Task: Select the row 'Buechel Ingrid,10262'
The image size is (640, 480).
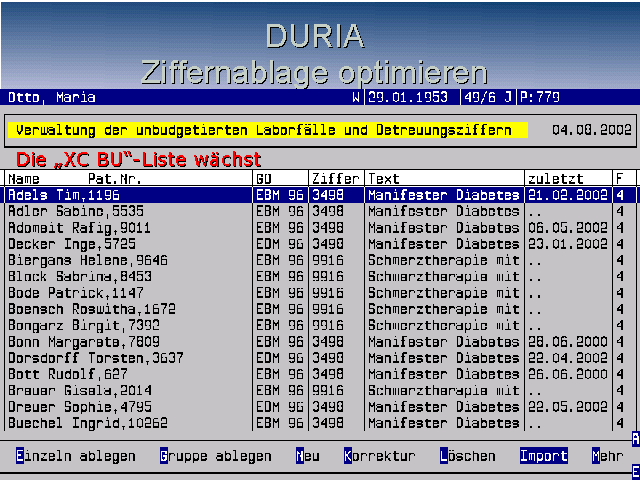Action: [x=320, y=423]
